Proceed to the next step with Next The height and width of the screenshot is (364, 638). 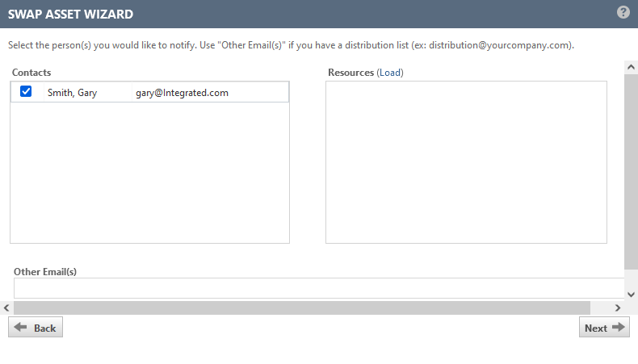pos(604,328)
